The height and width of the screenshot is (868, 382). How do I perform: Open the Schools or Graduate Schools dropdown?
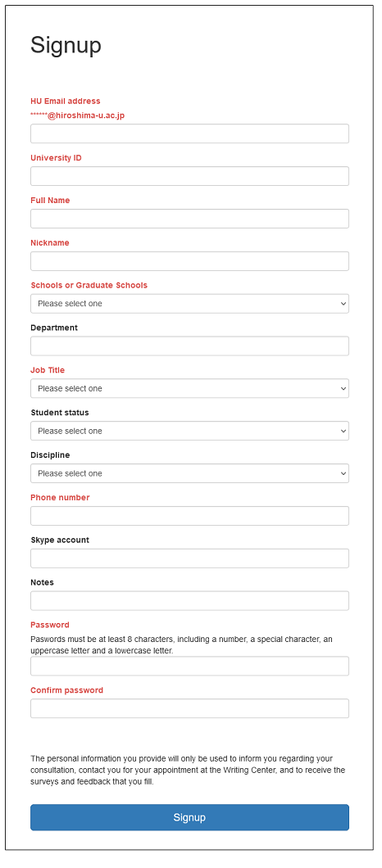pos(189,303)
